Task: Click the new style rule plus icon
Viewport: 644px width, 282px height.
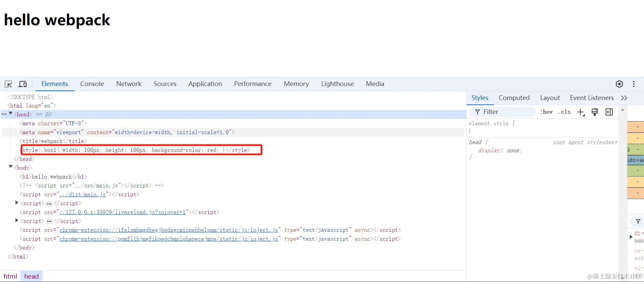Action: point(581,112)
